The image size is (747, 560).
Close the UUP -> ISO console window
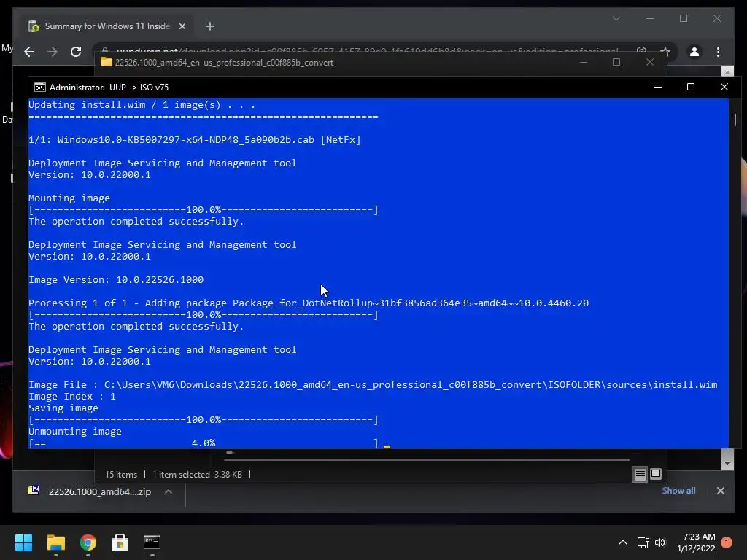(724, 87)
